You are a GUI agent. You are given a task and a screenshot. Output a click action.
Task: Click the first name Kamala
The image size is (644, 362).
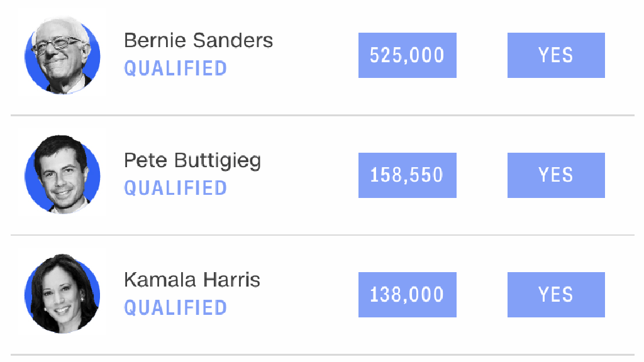coord(160,280)
